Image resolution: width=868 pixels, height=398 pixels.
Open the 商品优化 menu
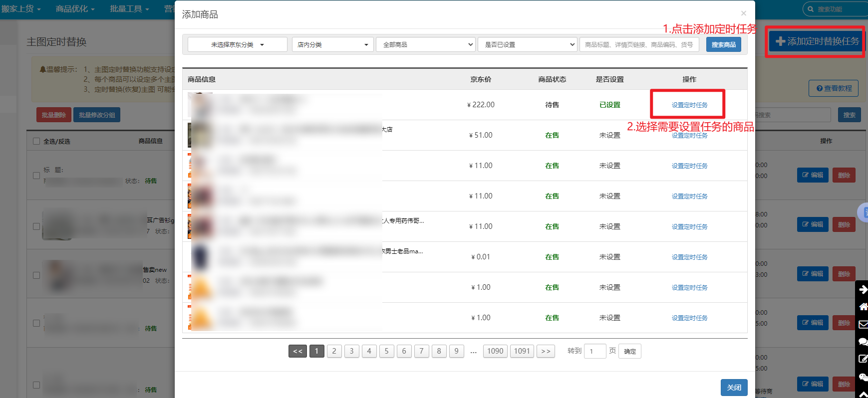tap(75, 9)
